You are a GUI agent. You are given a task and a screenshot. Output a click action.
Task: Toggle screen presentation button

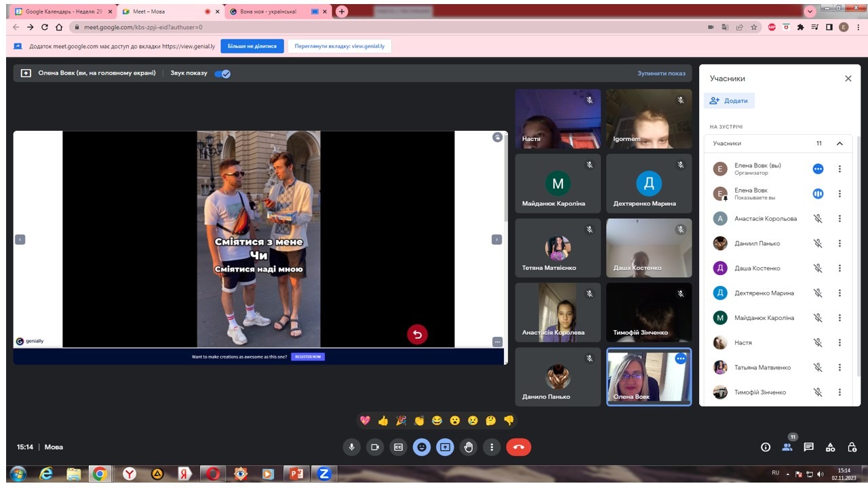click(x=445, y=447)
